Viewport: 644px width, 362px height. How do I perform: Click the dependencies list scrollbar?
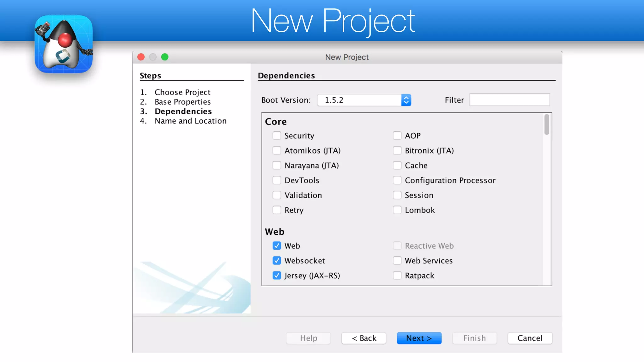coord(547,125)
